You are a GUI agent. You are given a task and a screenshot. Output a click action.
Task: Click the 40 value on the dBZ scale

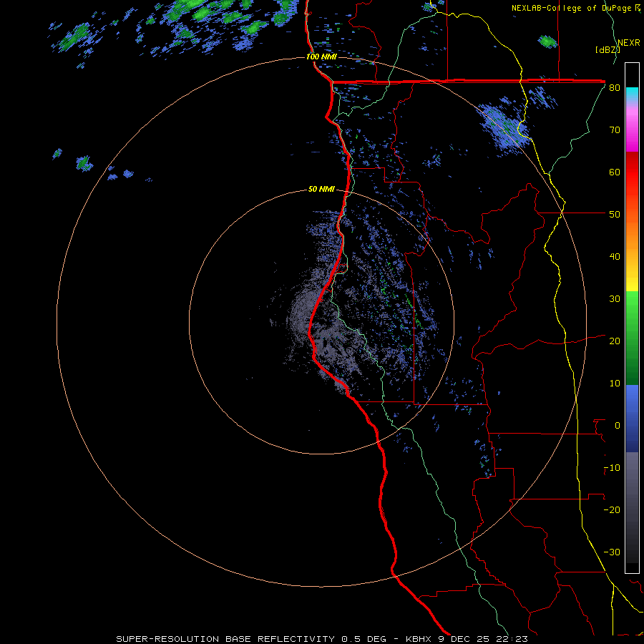pos(615,257)
